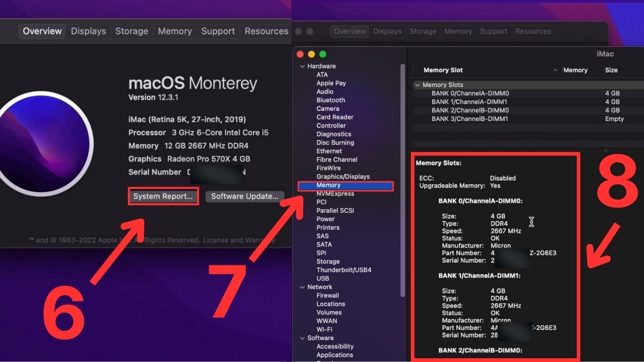Select SAS in sidebar

322,237
